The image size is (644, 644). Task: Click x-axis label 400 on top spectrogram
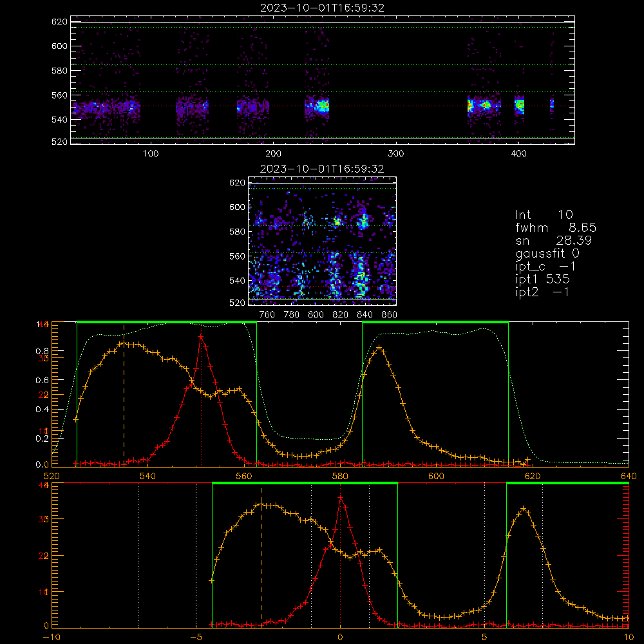point(518,154)
